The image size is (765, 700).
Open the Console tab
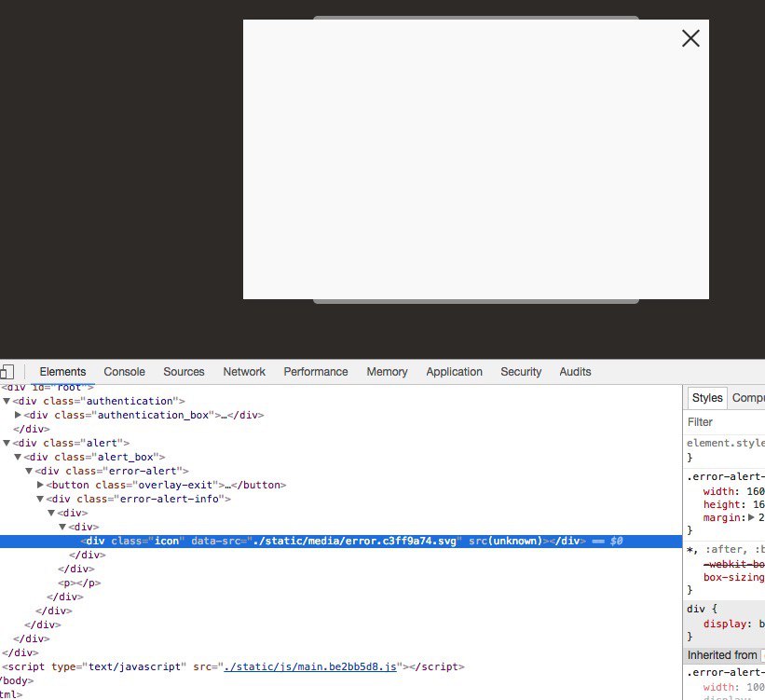tap(125, 372)
